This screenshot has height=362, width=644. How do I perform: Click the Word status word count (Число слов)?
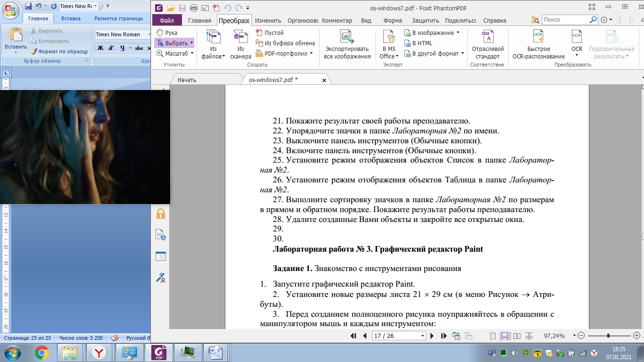(80, 338)
